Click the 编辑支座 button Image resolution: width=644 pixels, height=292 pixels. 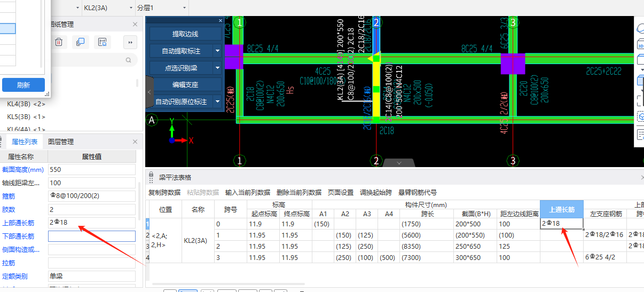click(185, 85)
